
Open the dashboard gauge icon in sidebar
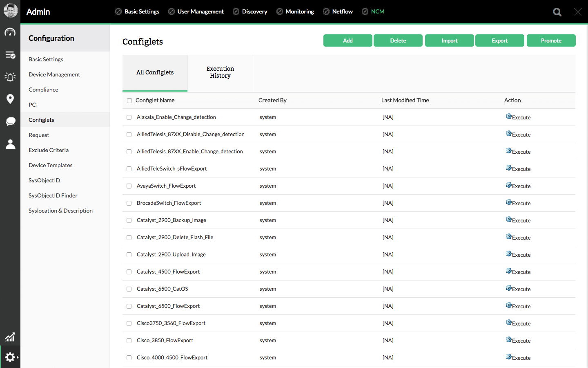click(10, 32)
